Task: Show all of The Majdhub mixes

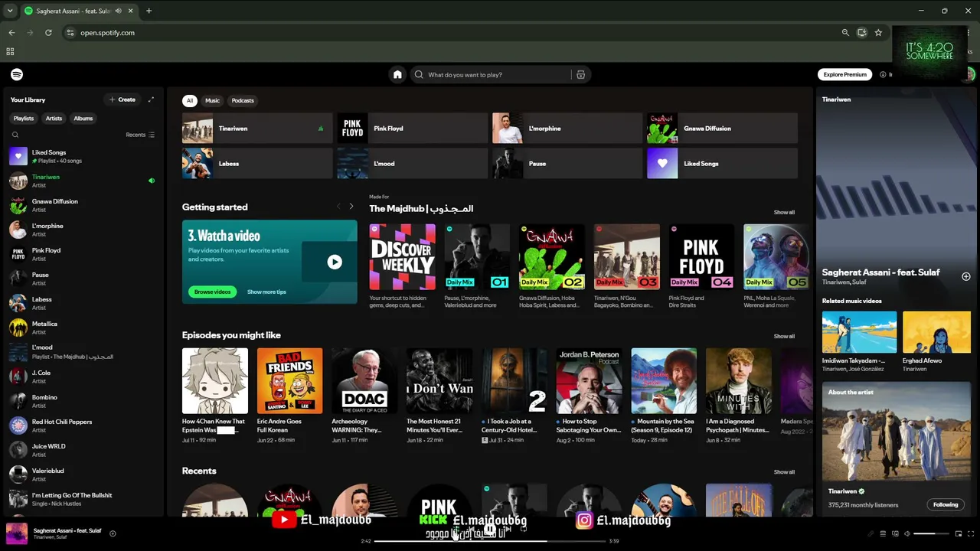Action: tap(784, 212)
